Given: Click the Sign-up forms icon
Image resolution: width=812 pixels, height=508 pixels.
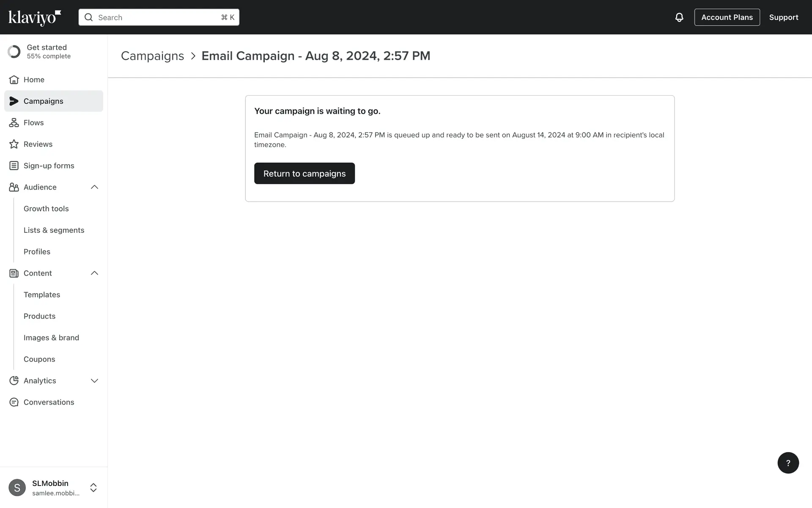Looking at the screenshot, I should coord(14,166).
